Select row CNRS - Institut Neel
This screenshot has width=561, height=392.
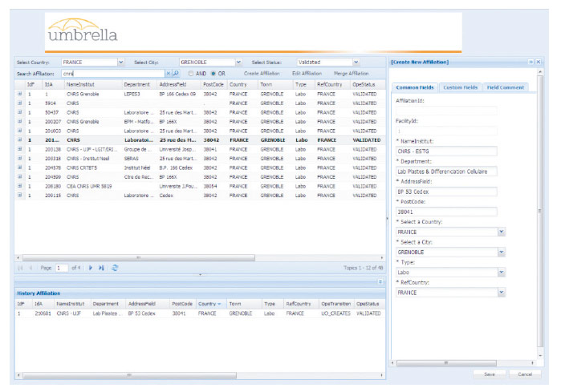200,158
